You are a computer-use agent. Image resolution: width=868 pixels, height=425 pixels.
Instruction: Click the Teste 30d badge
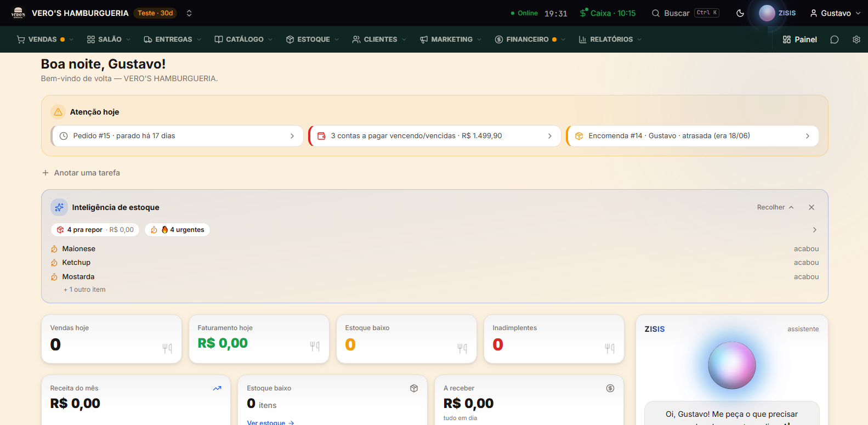click(x=155, y=13)
